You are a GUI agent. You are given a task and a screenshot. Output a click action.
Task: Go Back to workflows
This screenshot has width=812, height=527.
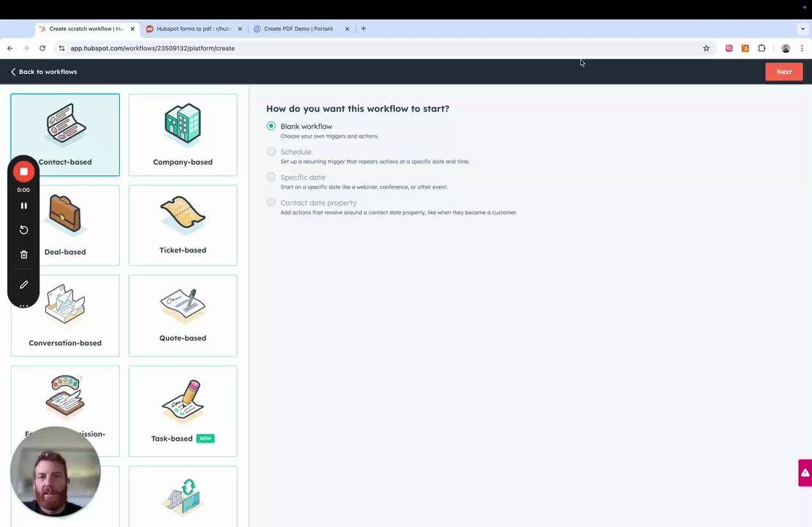pos(44,72)
